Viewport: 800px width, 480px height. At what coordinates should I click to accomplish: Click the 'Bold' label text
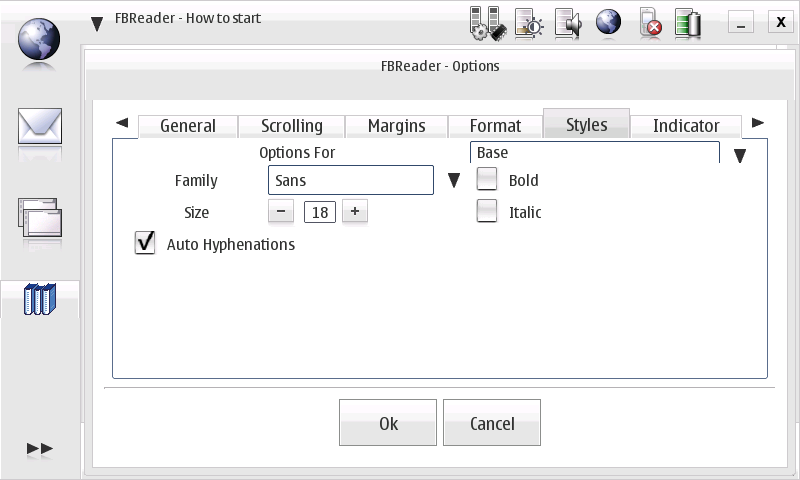[x=523, y=181]
